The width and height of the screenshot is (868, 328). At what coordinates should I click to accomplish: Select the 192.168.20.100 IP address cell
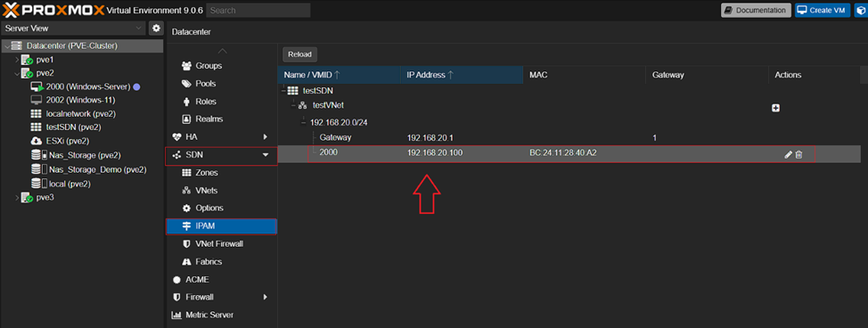pos(435,153)
